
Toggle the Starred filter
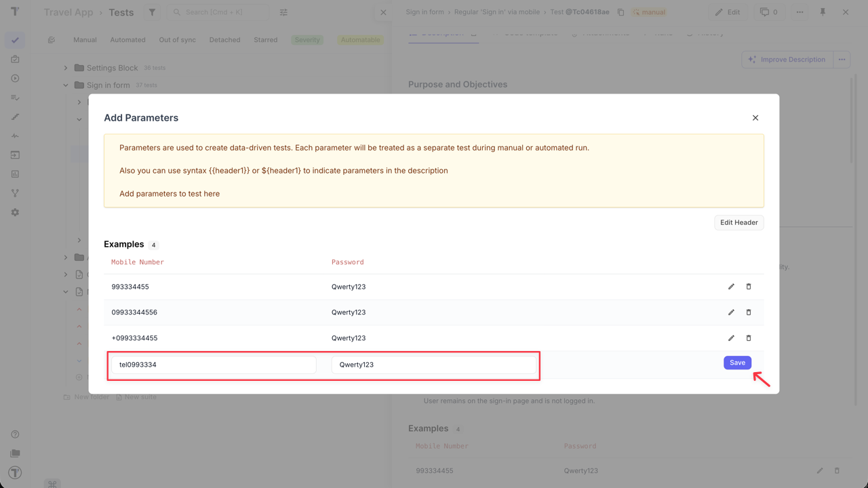(265, 39)
